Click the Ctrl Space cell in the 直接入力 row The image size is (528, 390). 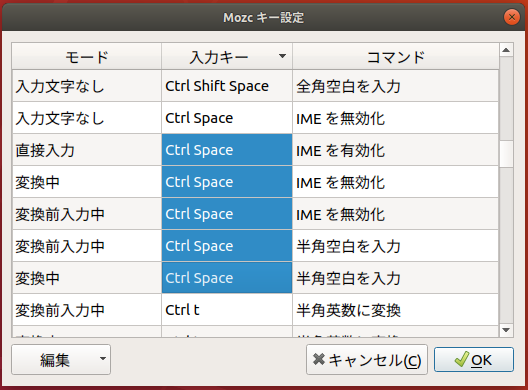tap(227, 150)
